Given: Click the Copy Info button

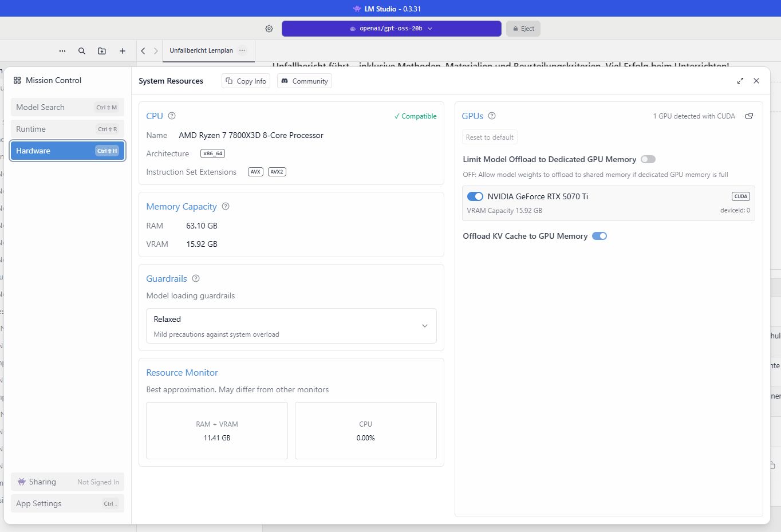Looking at the screenshot, I should click(246, 81).
